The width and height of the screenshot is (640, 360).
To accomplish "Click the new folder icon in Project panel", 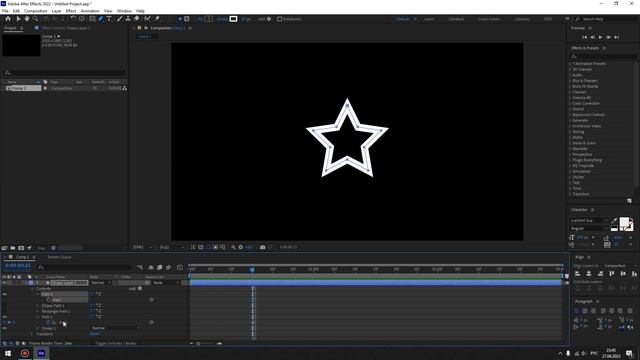I will click(x=13, y=248).
